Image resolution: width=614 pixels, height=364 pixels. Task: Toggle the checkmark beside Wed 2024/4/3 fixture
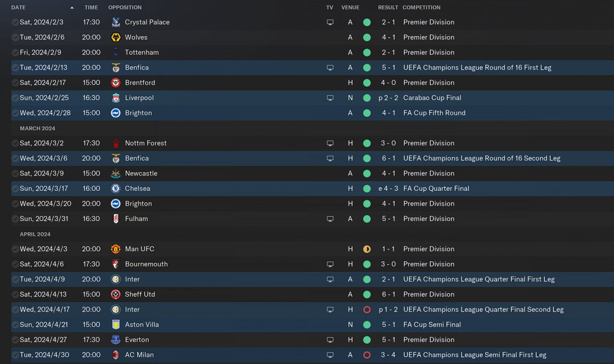click(15, 249)
